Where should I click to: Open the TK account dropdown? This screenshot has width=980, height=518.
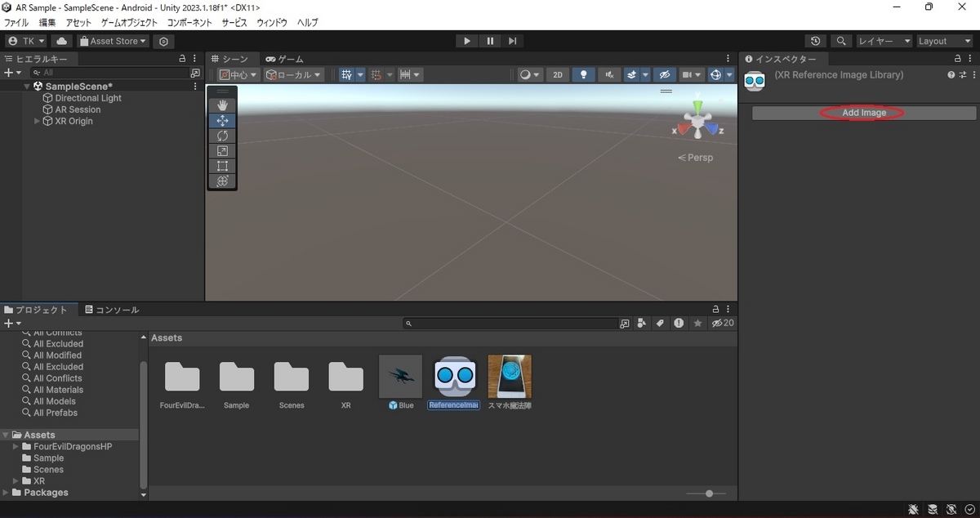pyautogui.click(x=26, y=41)
